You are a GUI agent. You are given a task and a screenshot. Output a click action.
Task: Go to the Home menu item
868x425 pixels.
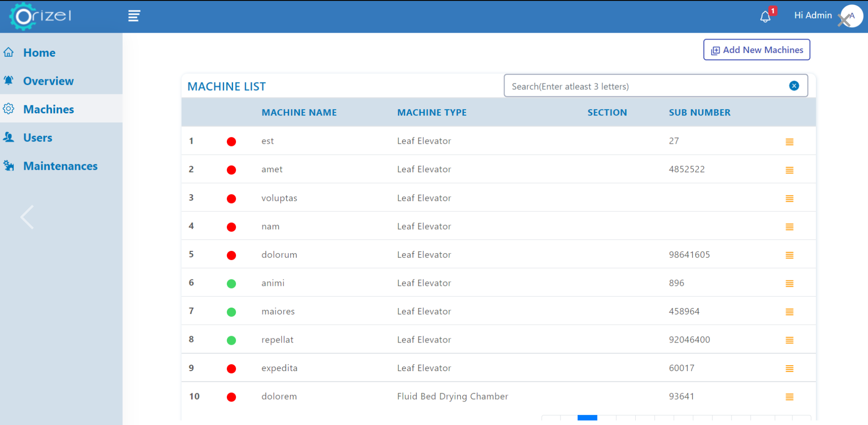39,53
